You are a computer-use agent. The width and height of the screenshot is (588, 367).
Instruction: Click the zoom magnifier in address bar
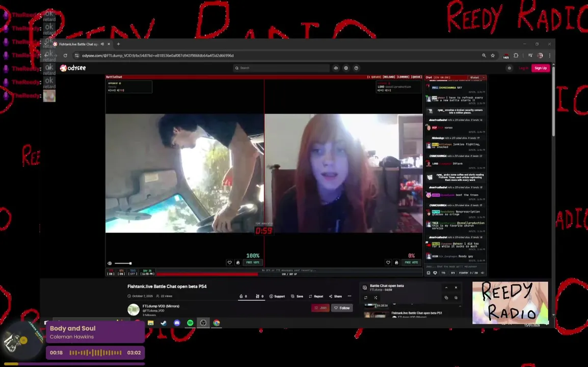[484, 56]
